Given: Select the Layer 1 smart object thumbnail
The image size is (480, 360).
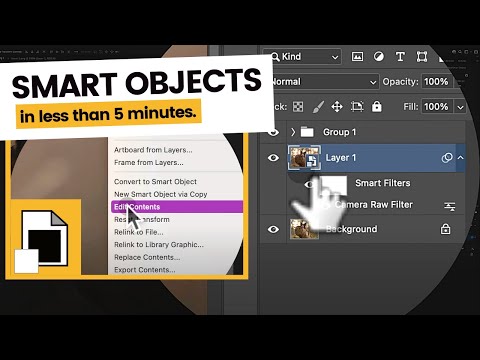Looking at the screenshot, I should (x=304, y=157).
